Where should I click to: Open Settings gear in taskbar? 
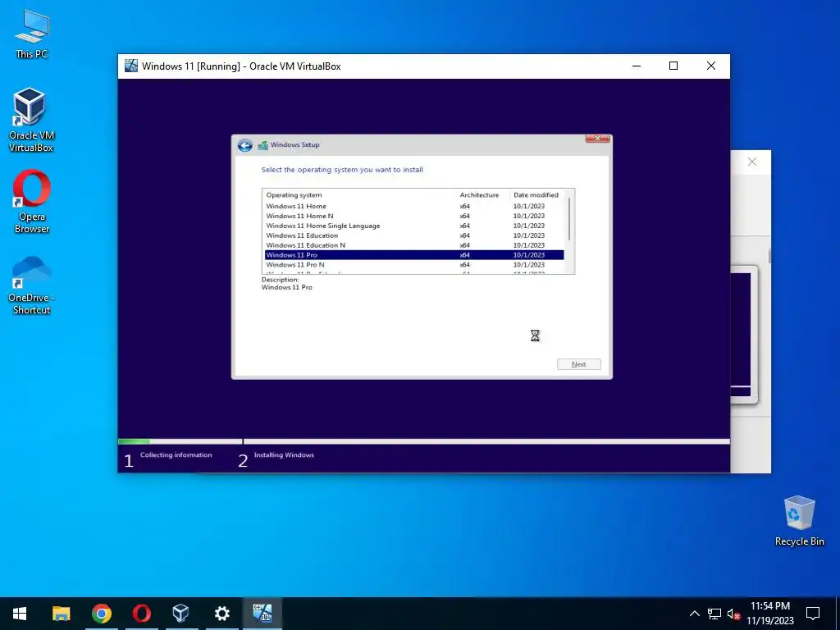tap(221, 614)
